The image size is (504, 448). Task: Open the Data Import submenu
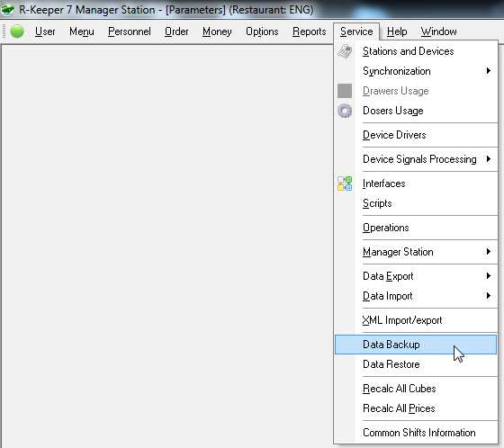point(416,296)
